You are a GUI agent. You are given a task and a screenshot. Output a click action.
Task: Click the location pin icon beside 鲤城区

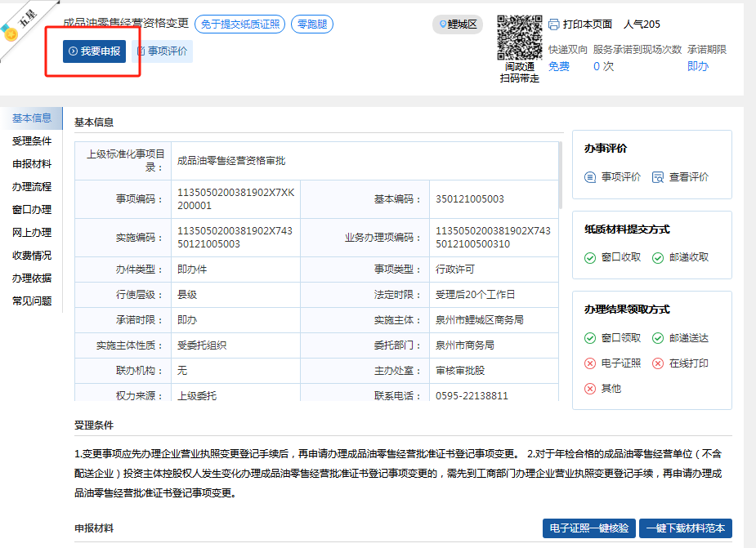[441, 25]
